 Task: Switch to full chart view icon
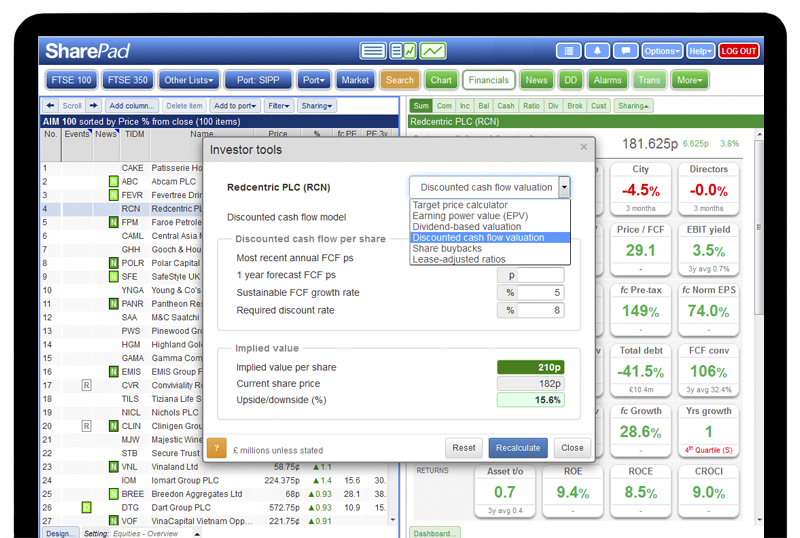[433, 51]
